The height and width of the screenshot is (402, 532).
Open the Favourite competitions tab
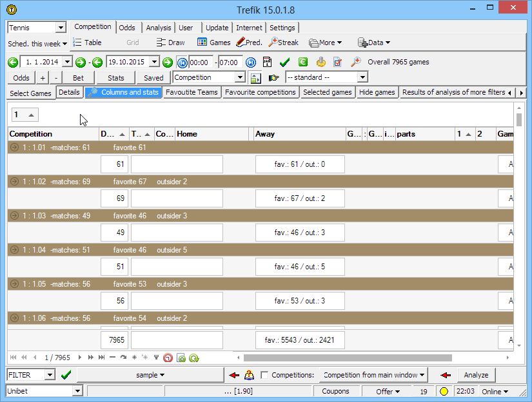261,92
